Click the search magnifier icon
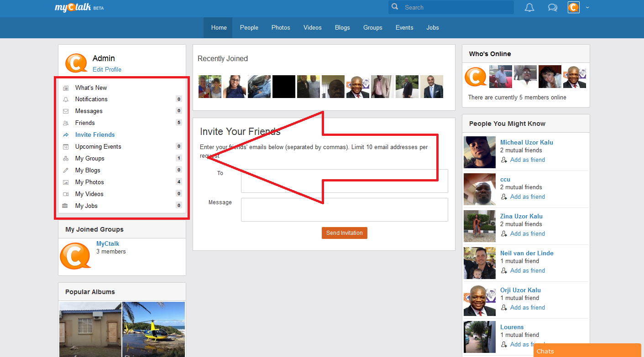The image size is (644, 357). 394,7
